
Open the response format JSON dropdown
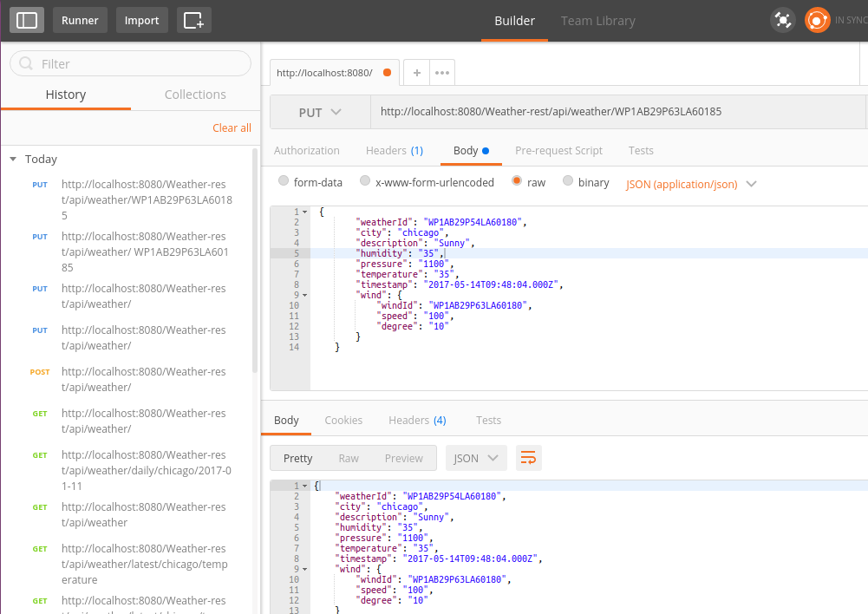pyautogui.click(x=475, y=457)
